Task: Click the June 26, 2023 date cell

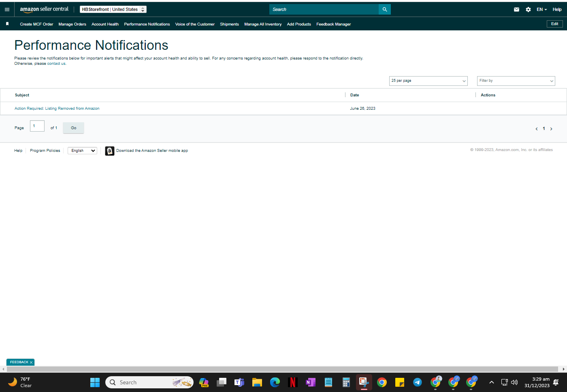Action: tap(362, 109)
